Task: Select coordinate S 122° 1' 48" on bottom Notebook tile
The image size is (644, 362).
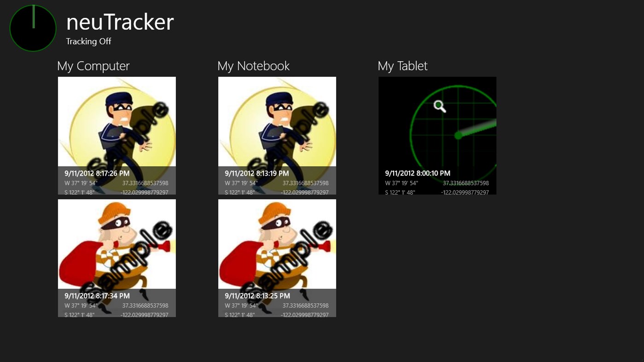Action: [x=239, y=315]
